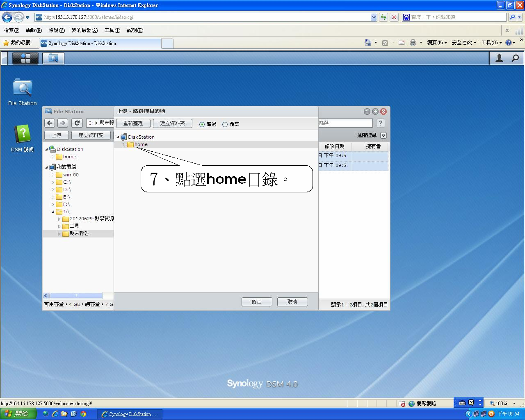Open the browser Home icon
525x420 pixels.
pos(368,43)
